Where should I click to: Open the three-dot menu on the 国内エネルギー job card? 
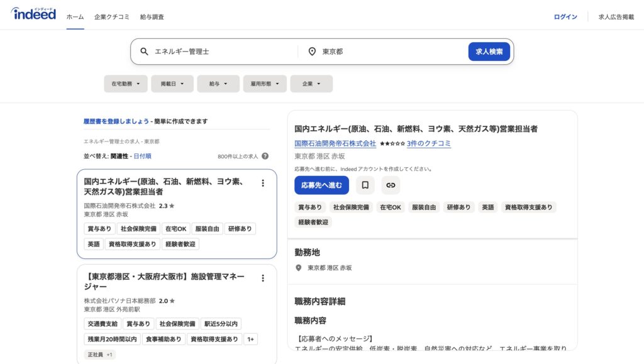coord(263,183)
